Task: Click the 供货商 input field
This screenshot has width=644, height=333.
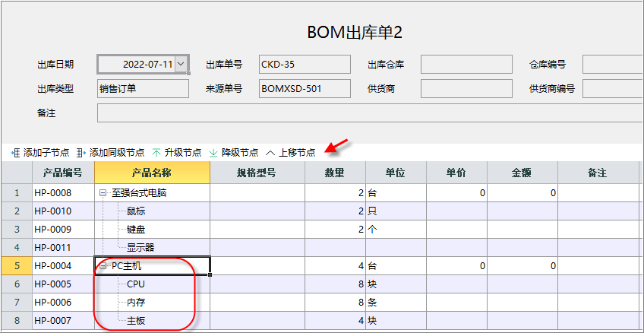Action: pos(466,89)
